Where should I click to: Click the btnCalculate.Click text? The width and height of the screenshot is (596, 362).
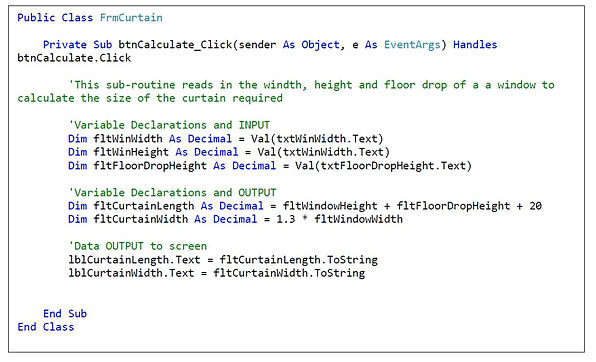[74, 58]
